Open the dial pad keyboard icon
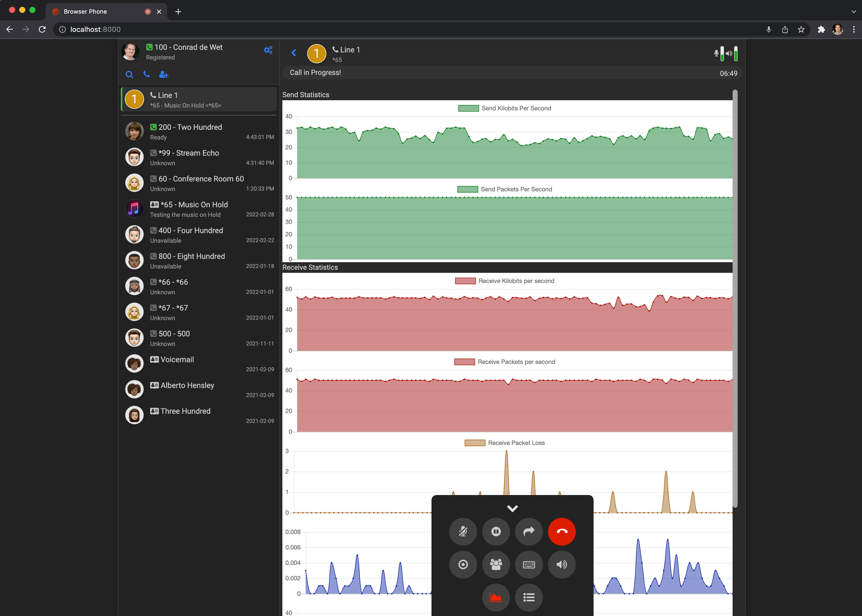 529,564
